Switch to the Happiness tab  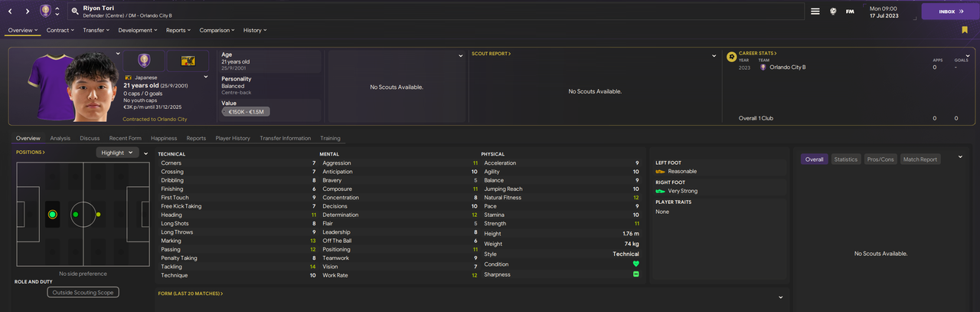[164, 138]
